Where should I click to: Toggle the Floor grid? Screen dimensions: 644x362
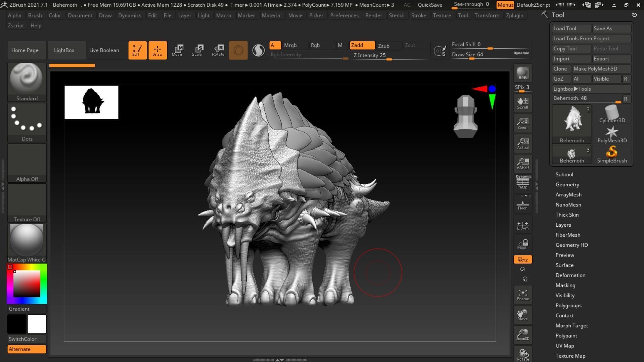[522, 204]
